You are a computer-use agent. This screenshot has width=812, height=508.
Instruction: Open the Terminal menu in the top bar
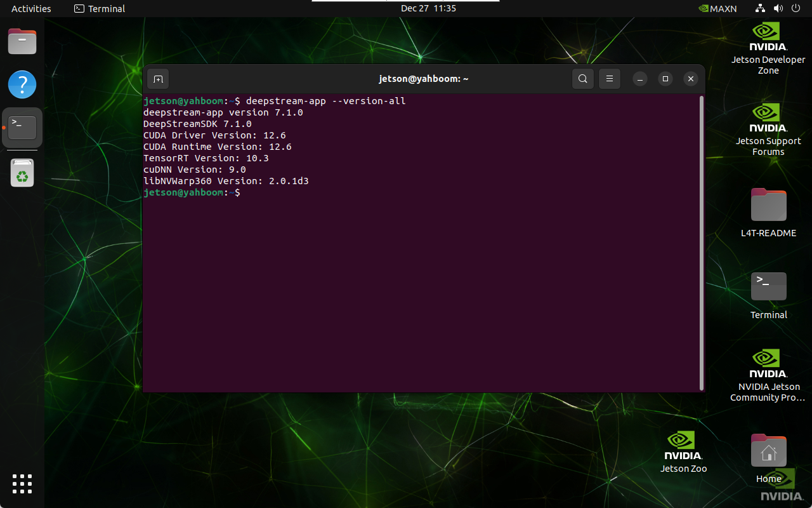click(x=99, y=8)
